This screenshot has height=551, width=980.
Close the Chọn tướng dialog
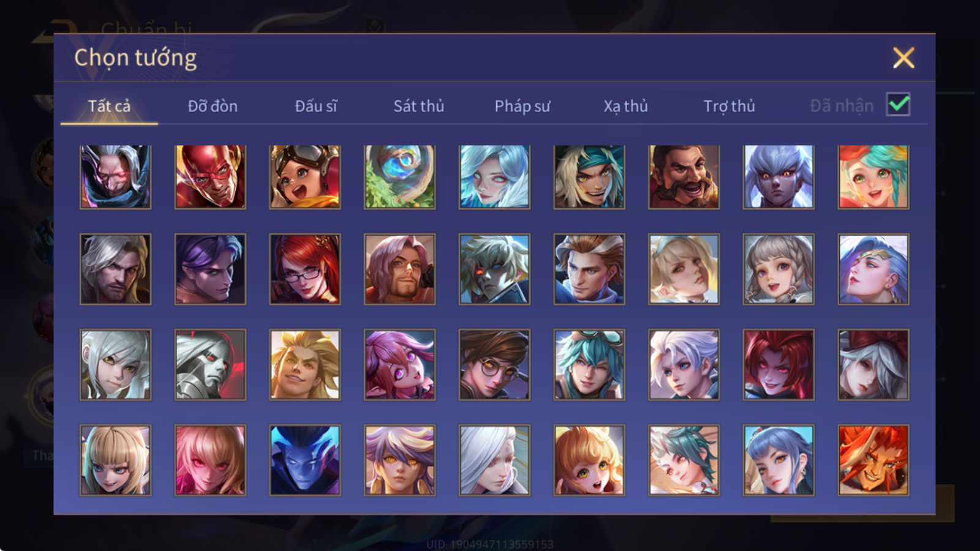[903, 58]
